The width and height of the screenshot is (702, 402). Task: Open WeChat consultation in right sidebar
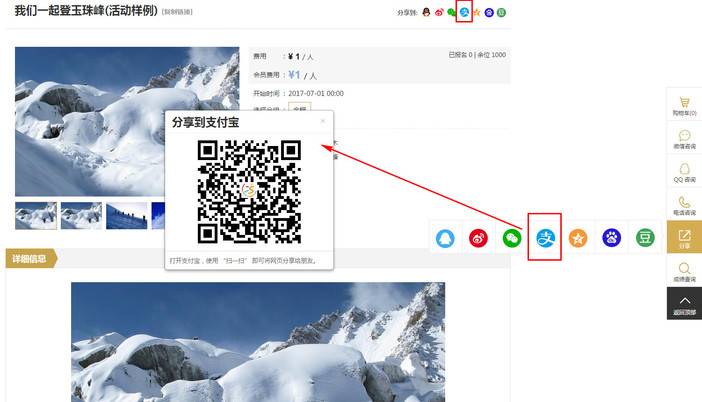[x=684, y=140]
